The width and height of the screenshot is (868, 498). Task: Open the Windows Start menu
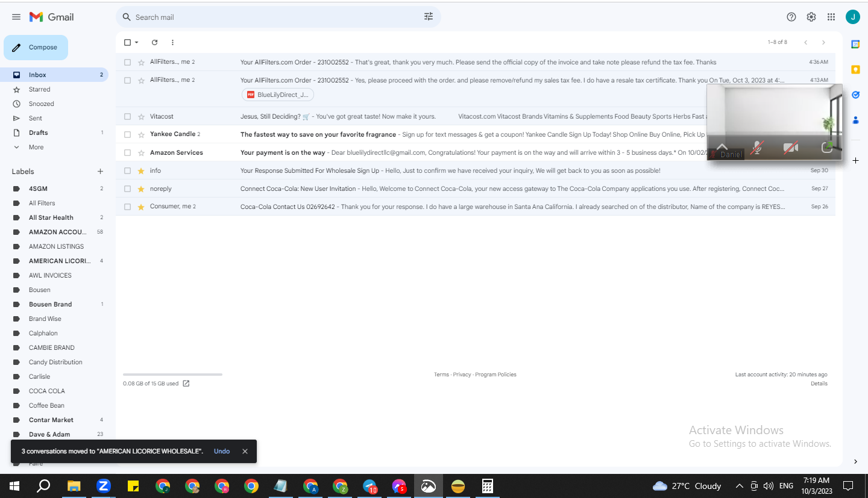pyautogui.click(x=14, y=486)
